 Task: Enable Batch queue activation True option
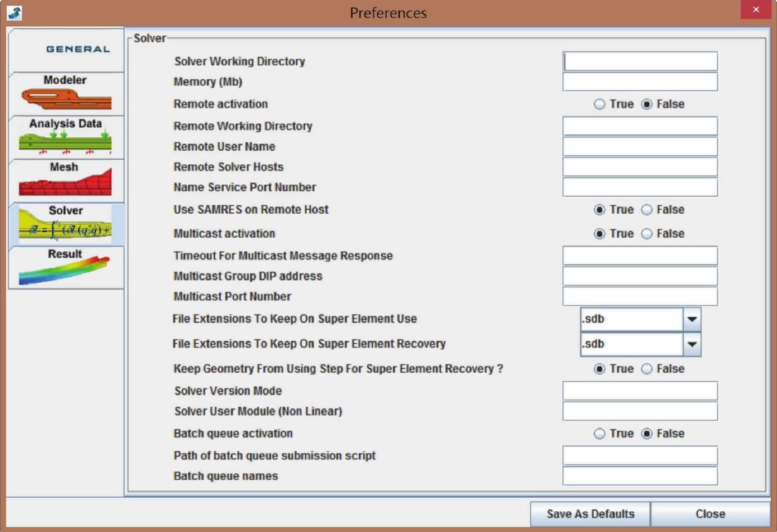(599, 434)
